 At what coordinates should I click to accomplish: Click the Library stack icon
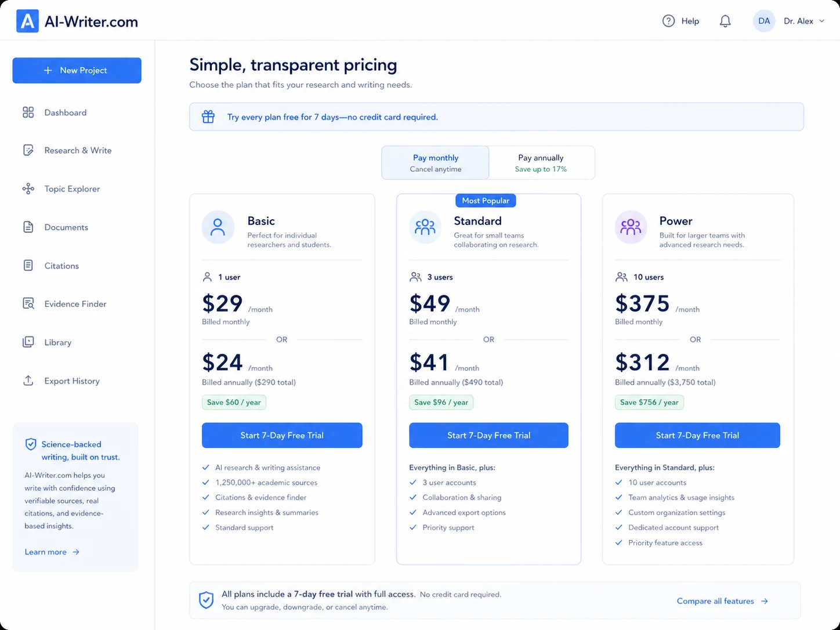point(28,342)
